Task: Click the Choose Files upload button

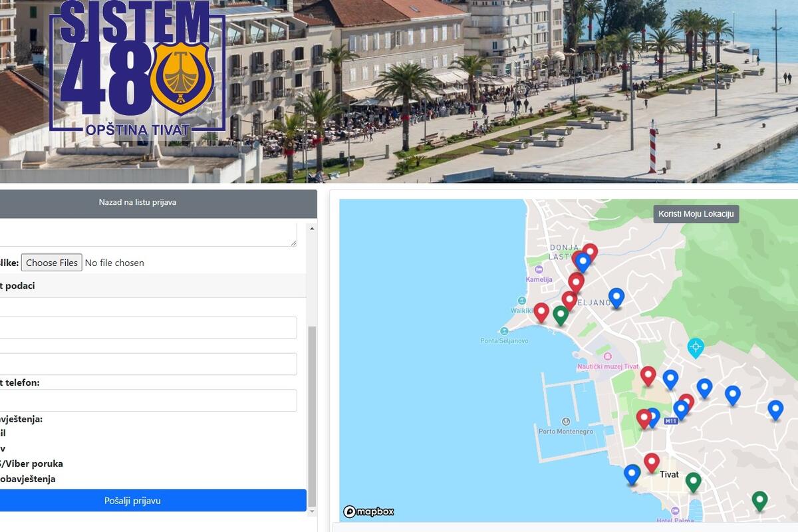Action: [52, 263]
